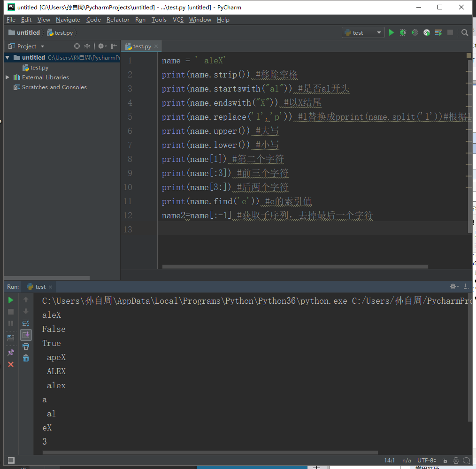Click the yellow inspection status square in the editor
Viewport: 476px width, 469px height.
(x=468, y=55)
